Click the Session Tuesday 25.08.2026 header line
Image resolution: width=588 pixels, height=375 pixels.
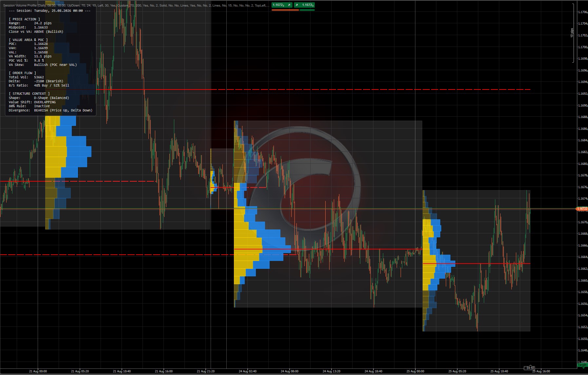pyautogui.click(x=49, y=11)
